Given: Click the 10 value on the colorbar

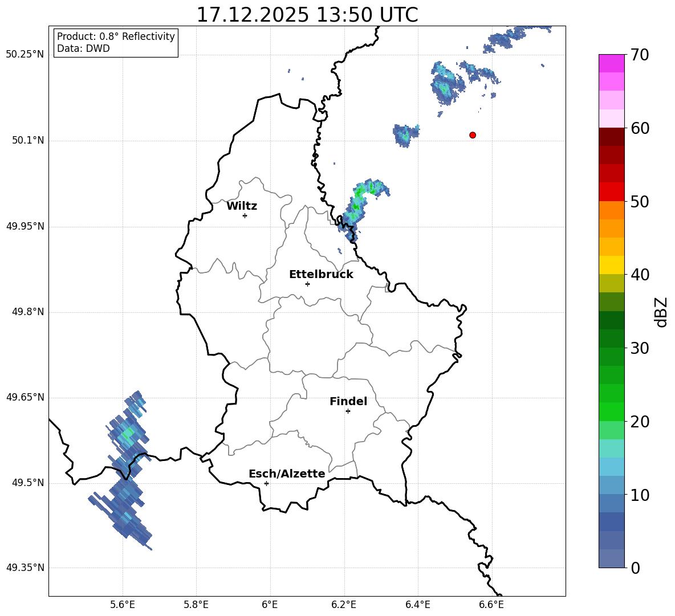Looking at the screenshot, I should pos(640,495).
